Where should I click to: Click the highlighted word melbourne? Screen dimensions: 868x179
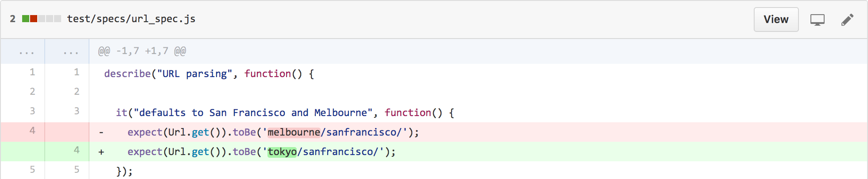(294, 132)
